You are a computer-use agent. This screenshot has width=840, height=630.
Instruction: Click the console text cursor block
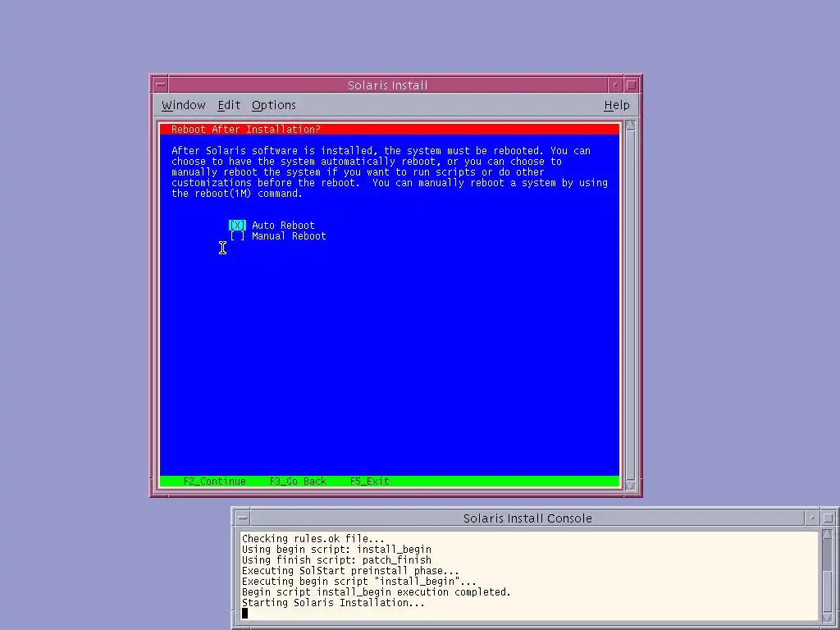pyautogui.click(x=244, y=613)
